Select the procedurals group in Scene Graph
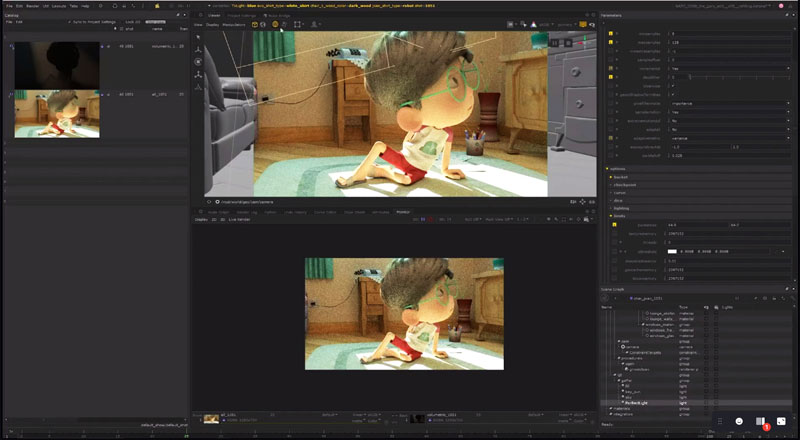Image resolution: width=800 pixels, height=440 pixels. [x=631, y=358]
